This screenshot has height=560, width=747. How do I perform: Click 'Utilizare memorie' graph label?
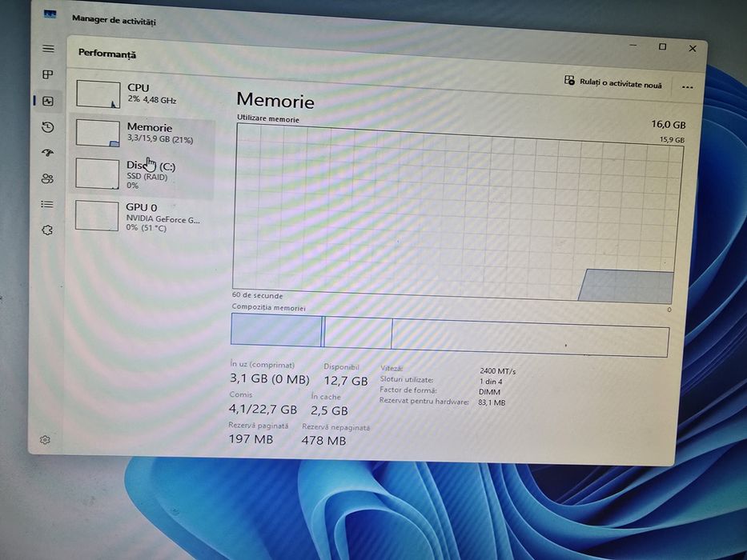click(268, 118)
